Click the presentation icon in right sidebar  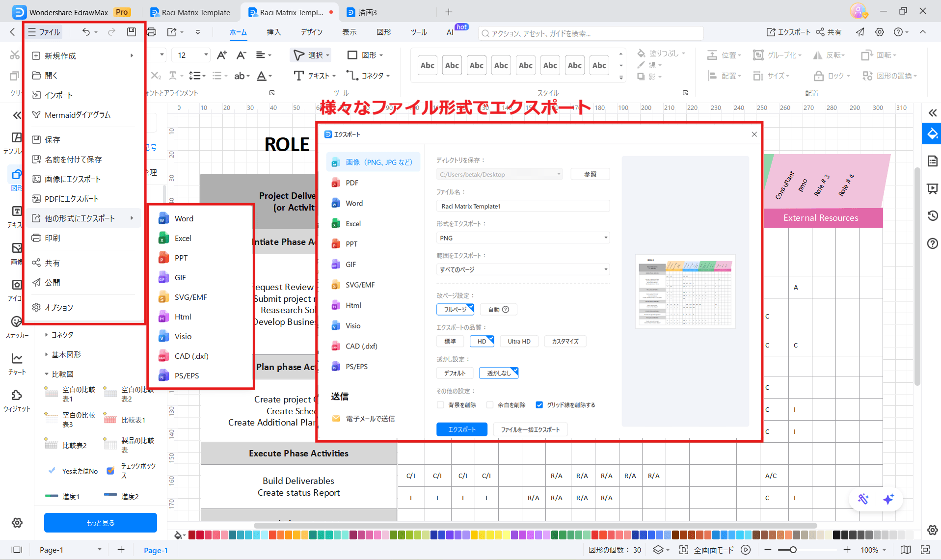932,188
